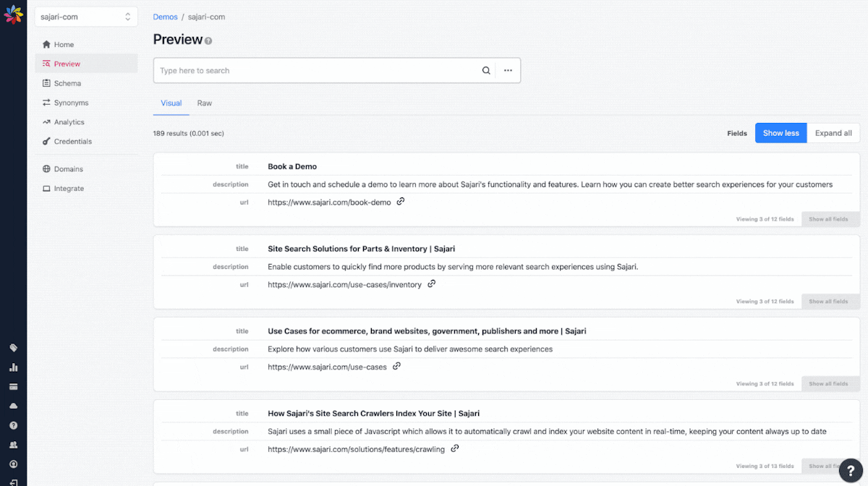Open link icon next to use-cases/inventory URL
The image size is (868, 486).
431,284
